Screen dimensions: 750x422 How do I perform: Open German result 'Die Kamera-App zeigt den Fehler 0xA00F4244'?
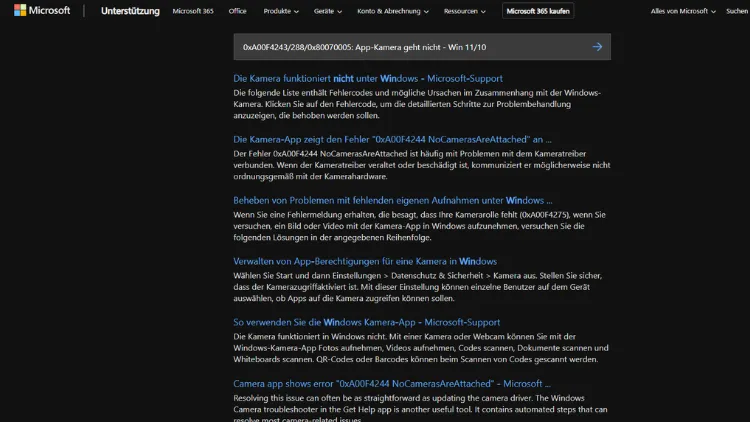[x=392, y=140]
